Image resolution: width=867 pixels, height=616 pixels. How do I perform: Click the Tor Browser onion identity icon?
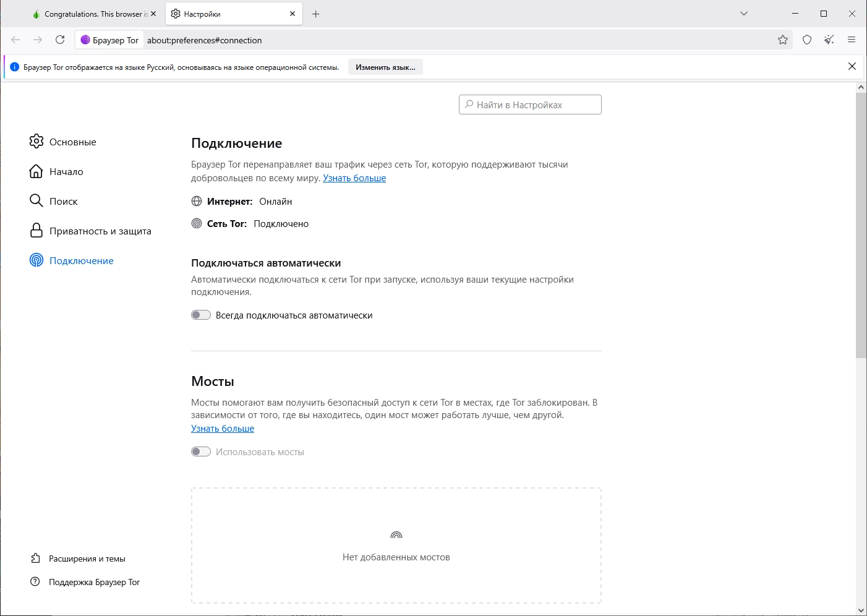click(x=85, y=40)
